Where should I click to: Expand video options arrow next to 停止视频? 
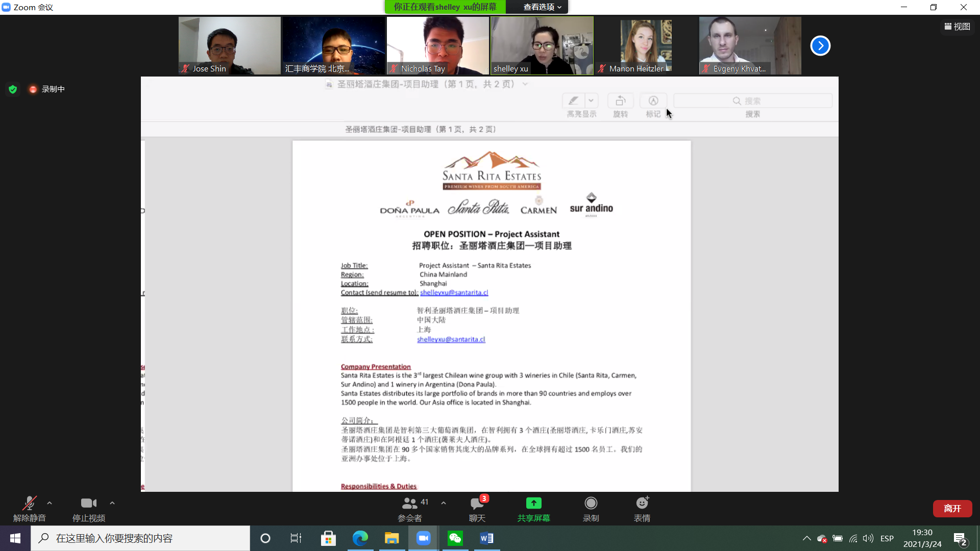pyautogui.click(x=112, y=503)
